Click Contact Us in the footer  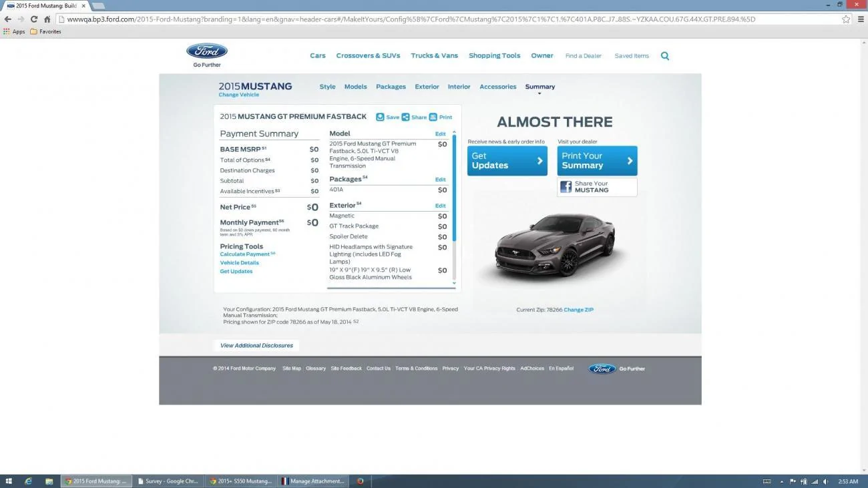378,369
